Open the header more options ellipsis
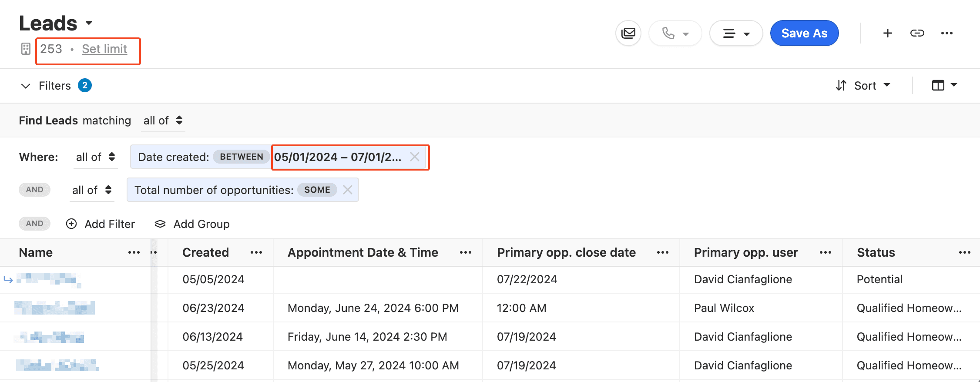This screenshot has width=980, height=382. pyautogui.click(x=947, y=33)
